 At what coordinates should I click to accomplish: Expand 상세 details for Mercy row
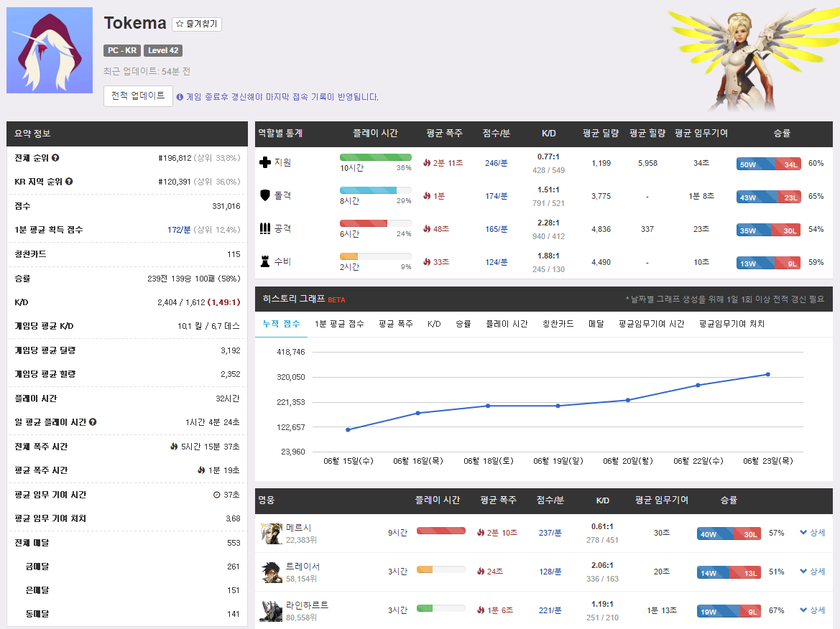tap(813, 533)
